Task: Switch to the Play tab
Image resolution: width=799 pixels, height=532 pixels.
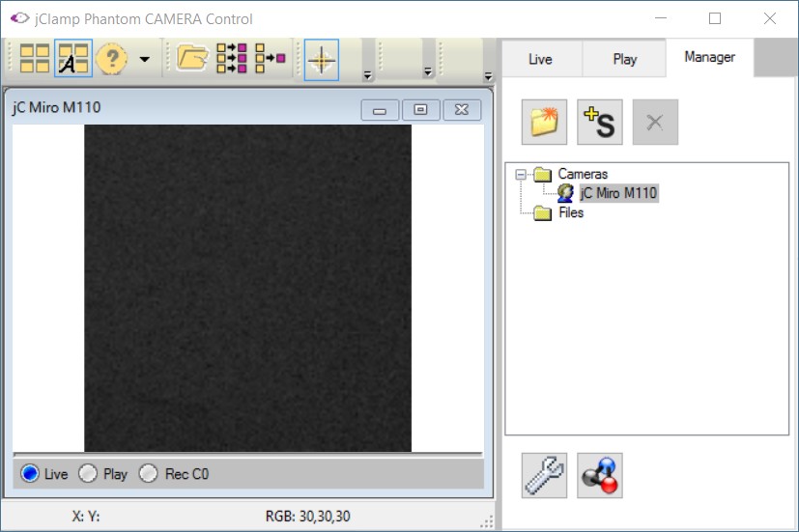Action: point(625,60)
